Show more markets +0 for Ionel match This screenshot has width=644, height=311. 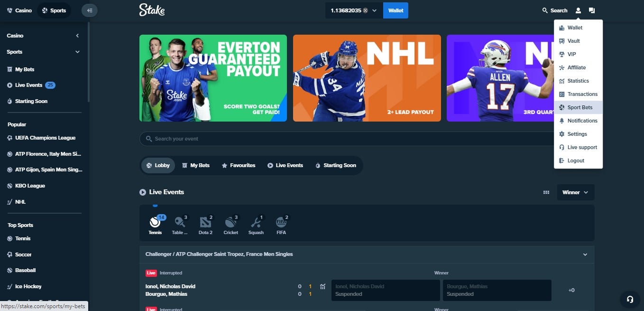point(571,290)
